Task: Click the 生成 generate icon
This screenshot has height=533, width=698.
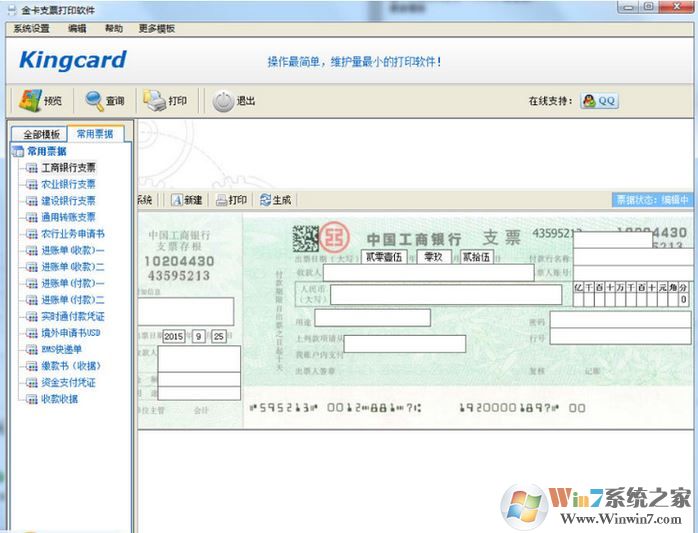Action: tap(265, 200)
